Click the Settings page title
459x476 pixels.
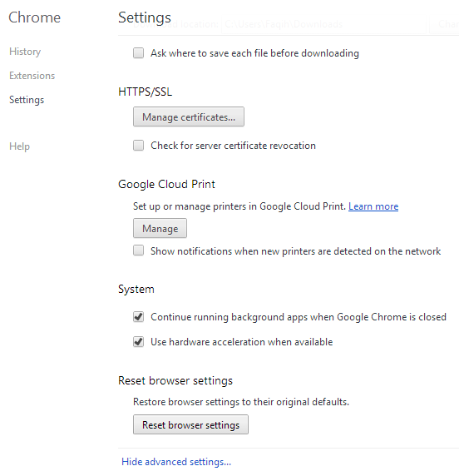(x=145, y=17)
